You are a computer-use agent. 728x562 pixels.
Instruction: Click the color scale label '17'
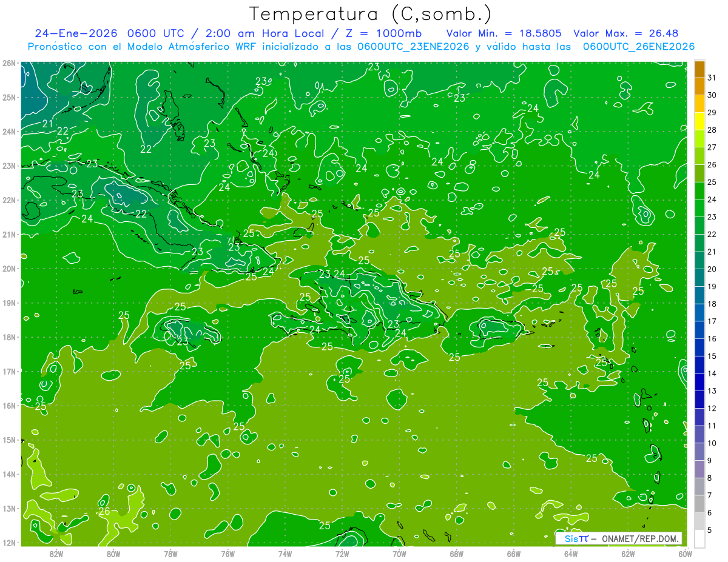tap(712, 321)
